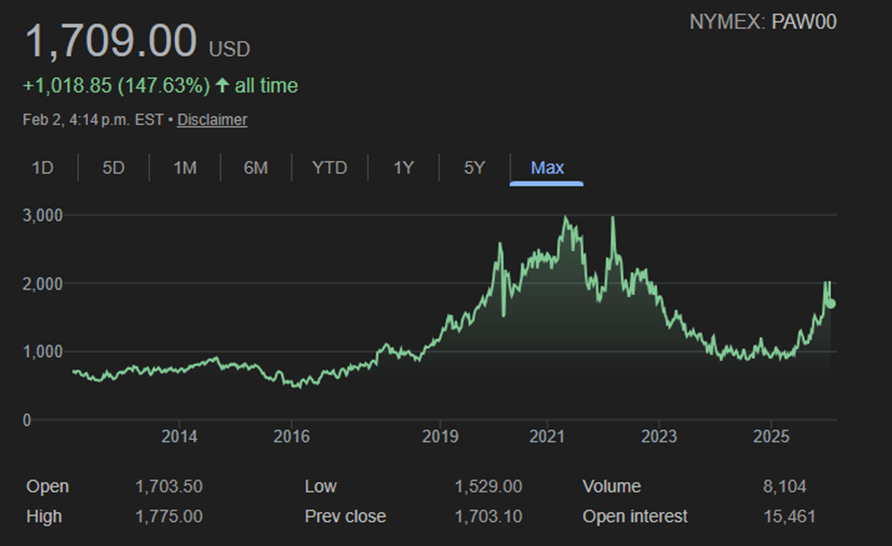
Task: Click the 3,000 price axis label
Action: click(43, 215)
